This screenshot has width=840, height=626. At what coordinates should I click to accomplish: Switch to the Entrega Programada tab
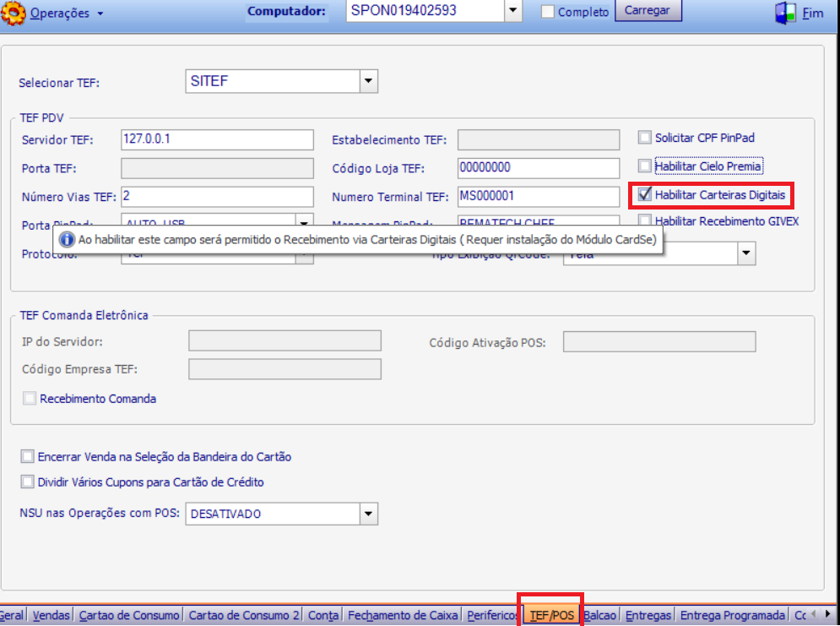(x=732, y=615)
